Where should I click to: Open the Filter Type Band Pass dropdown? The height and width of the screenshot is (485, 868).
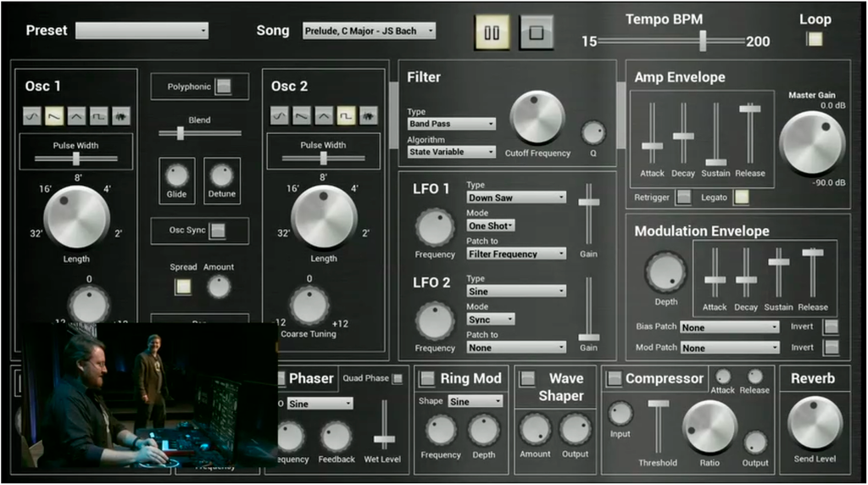[x=451, y=124]
